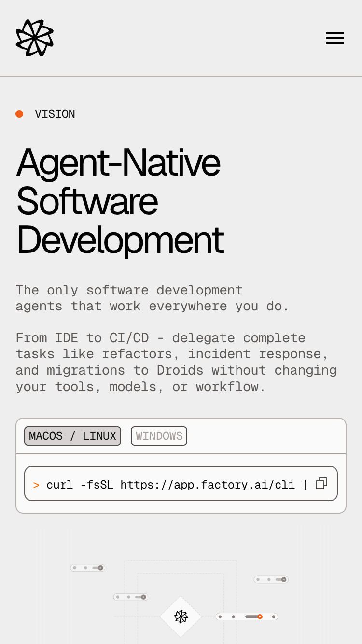Click the Agent-Native Software Development heading
Viewport: 362px width, 644px height.
click(x=120, y=200)
